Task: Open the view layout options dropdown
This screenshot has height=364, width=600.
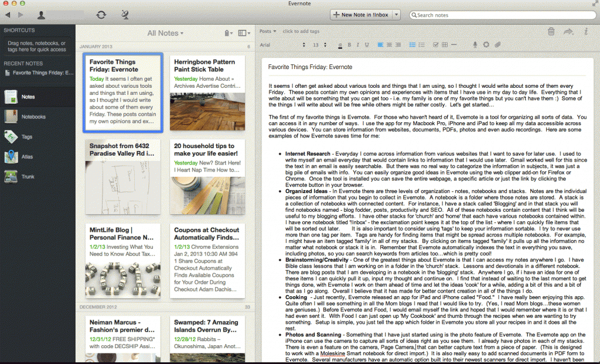Action: (244, 33)
